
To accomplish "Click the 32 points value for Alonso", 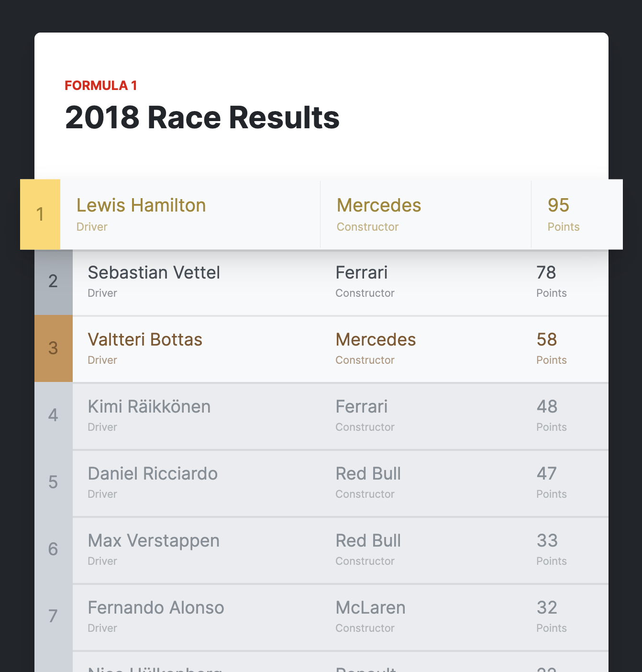I will pos(547,607).
